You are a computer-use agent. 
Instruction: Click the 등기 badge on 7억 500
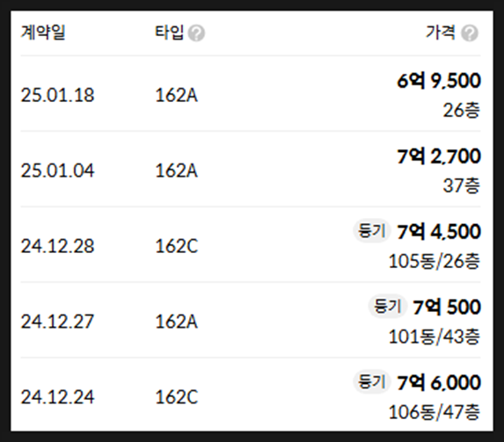pyautogui.click(x=387, y=306)
